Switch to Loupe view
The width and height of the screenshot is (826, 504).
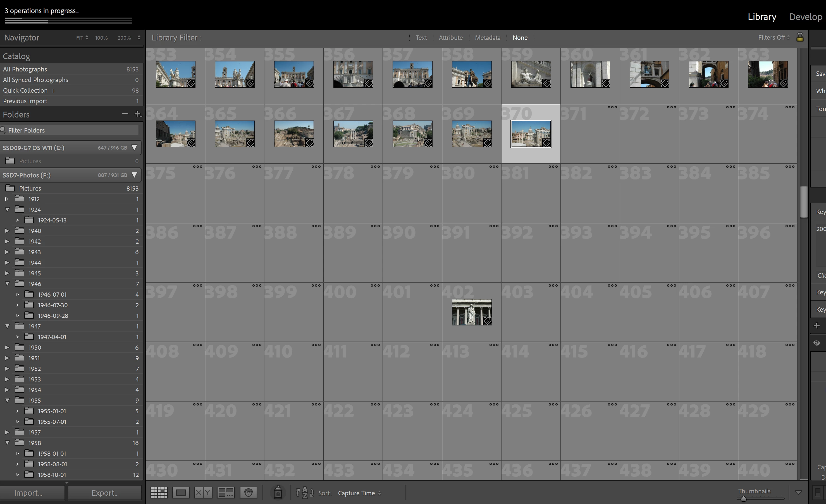(181, 493)
